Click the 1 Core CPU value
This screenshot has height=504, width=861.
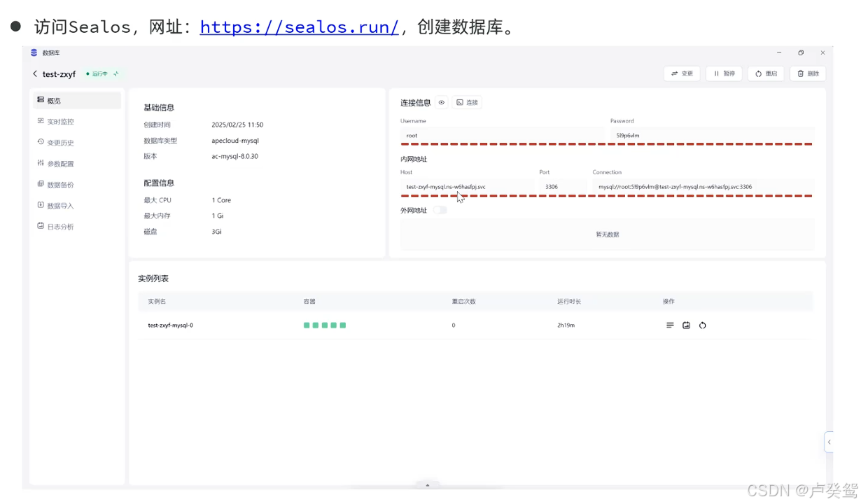(221, 200)
